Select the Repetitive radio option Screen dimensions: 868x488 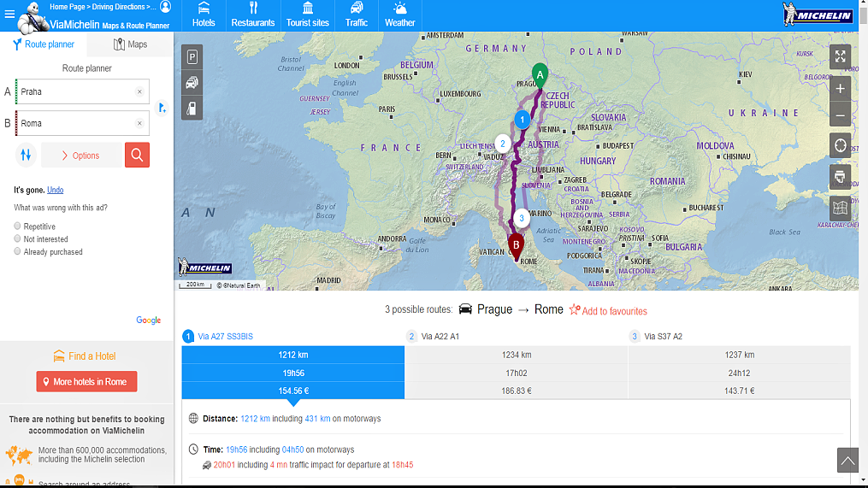(17, 226)
